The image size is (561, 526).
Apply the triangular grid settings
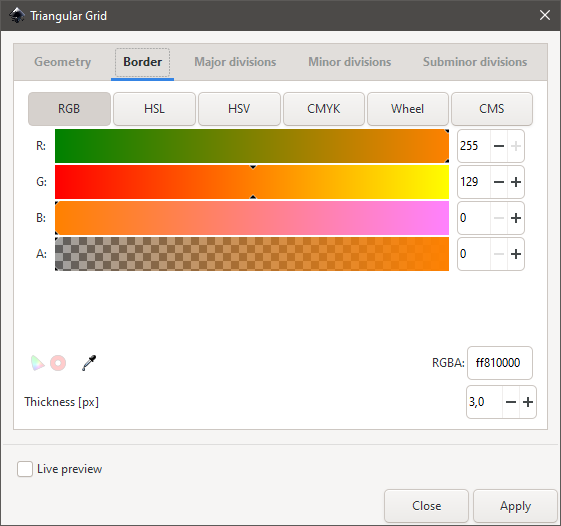pos(515,506)
